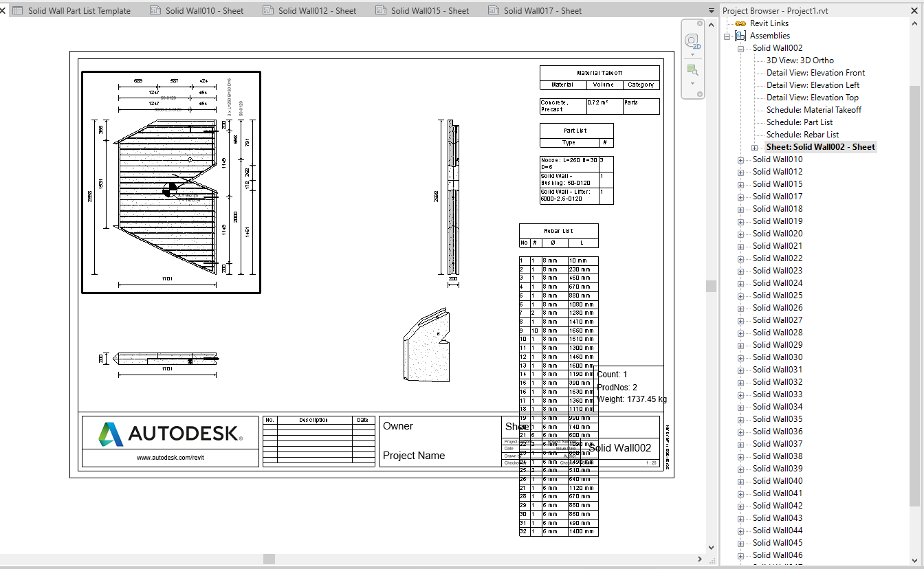The image size is (924, 569).
Task: Expand the Solid Wall010 assembly node
Action: [x=740, y=159]
